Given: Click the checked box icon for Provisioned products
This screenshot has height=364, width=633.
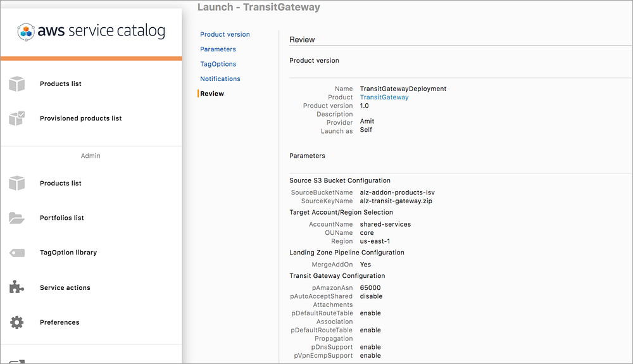Looking at the screenshot, I should [17, 118].
